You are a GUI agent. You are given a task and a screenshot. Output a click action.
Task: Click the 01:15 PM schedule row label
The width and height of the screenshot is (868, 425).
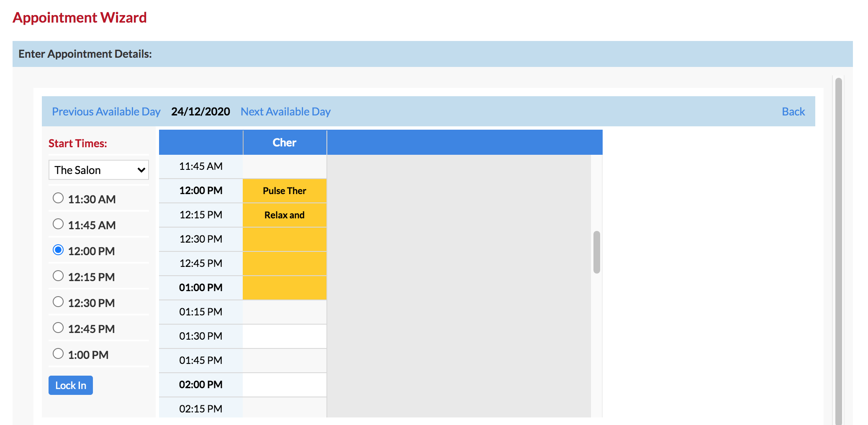click(201, 312)
